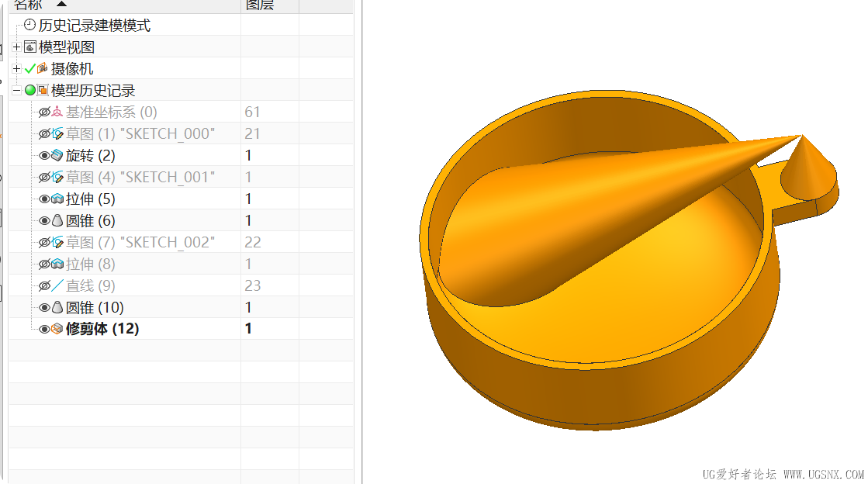Click the history modeling mode clock icon
This screenshot has height=484, width=868.
[30, 25]
